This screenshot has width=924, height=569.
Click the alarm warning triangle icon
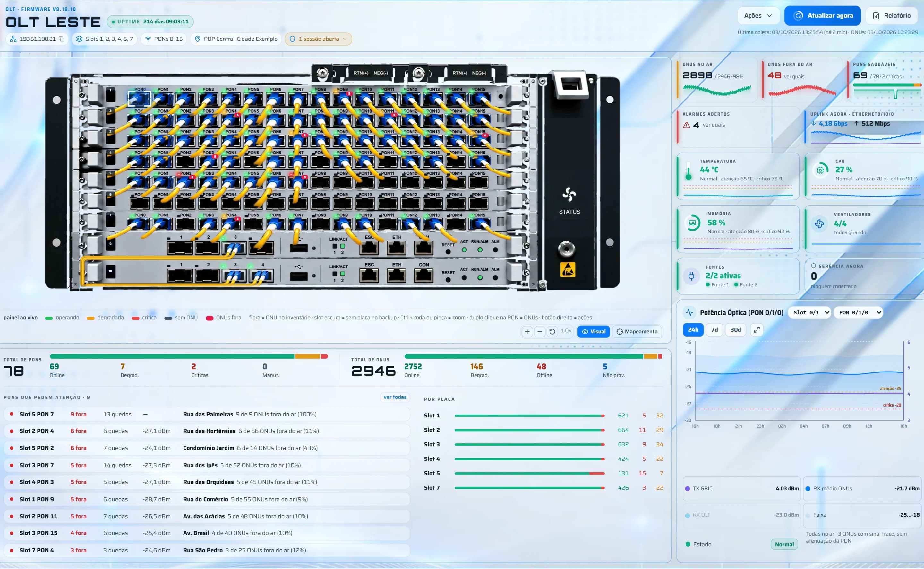686,125
